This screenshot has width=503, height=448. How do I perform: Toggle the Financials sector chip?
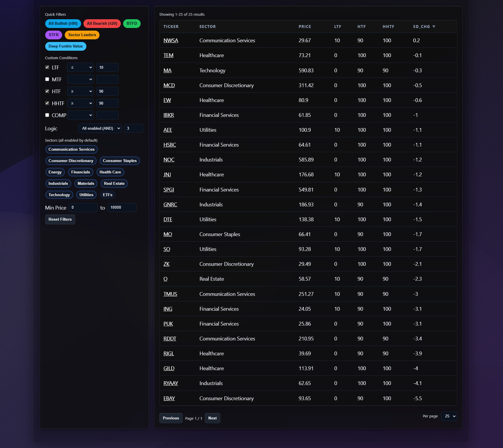click(x=81, y=172)
